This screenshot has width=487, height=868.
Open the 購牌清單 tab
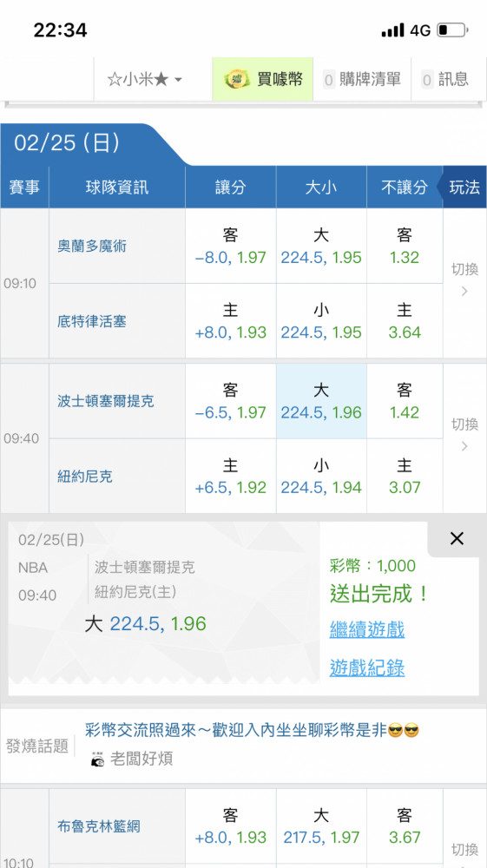[x=362, y=79]
